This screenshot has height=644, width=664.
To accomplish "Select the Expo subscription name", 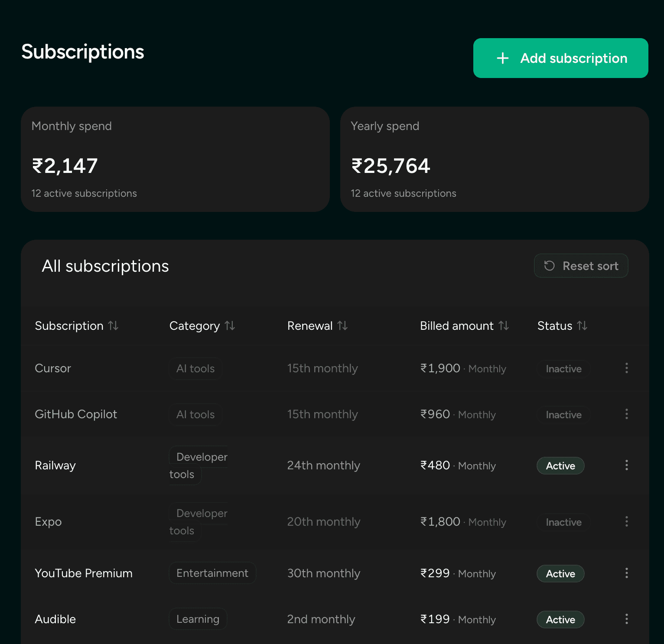I will [48, 522].
